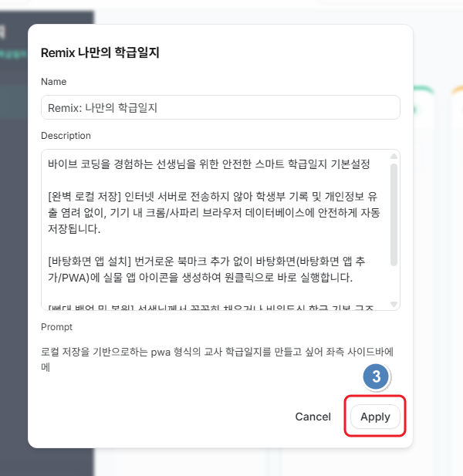Click the prompt text starting '로컬 저장을 기반으로하는'
The height and width of the screenshot is (476, 463).
point(217,360)
